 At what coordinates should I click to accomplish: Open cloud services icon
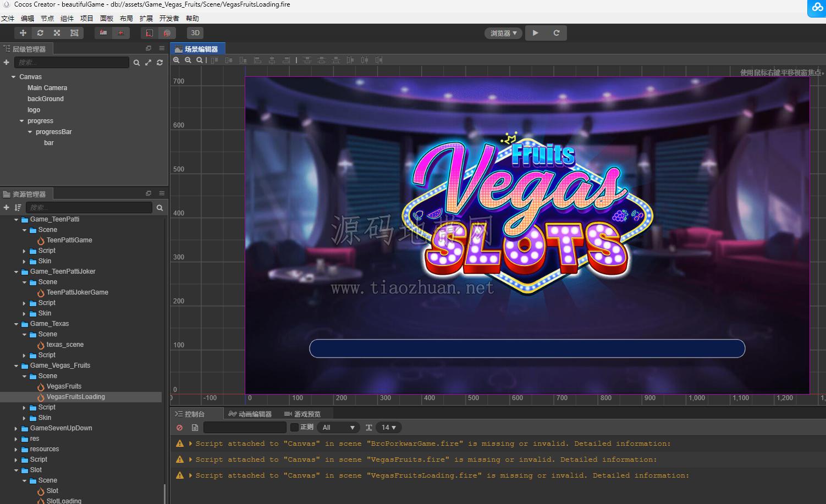[x=816, y=8]
